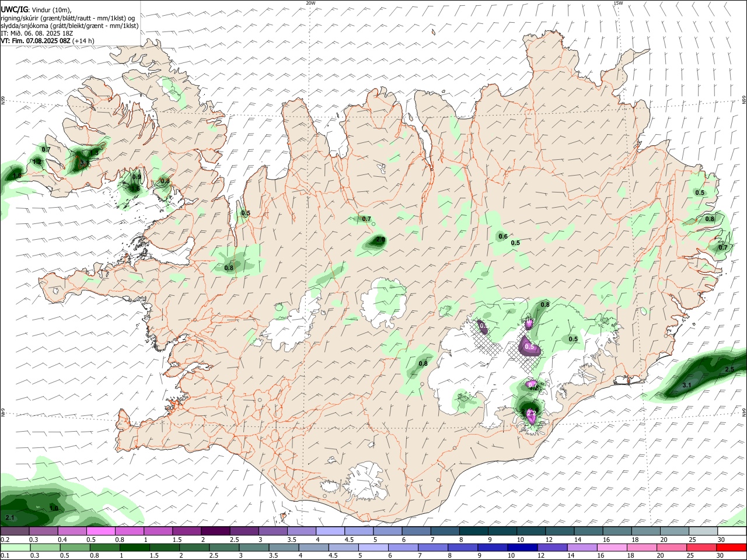The image size is (747, 560).
Task: Select the "2.5" precipitation value on the map
Action: 729,370
